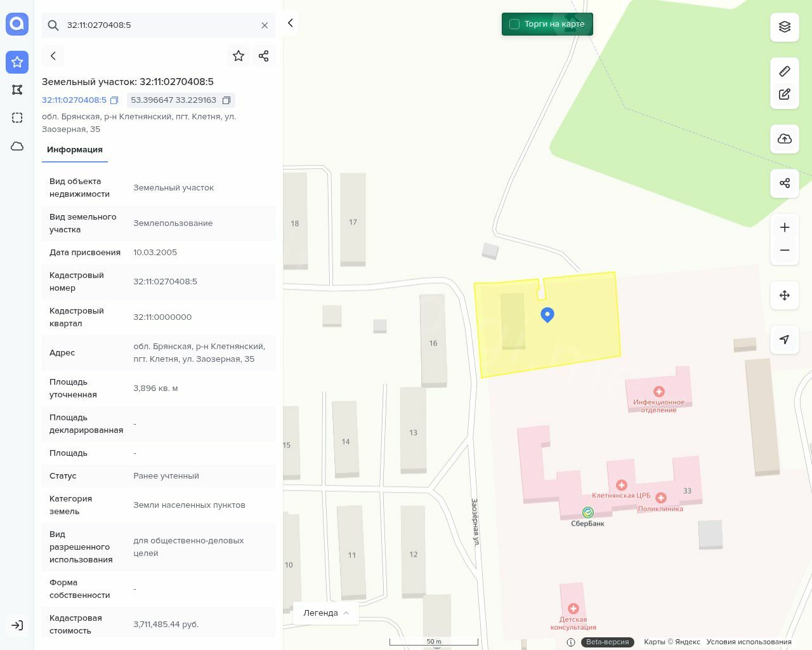Zoom in on the map
This screenshot has height=650, width=812.
click(x=785, y=227)
